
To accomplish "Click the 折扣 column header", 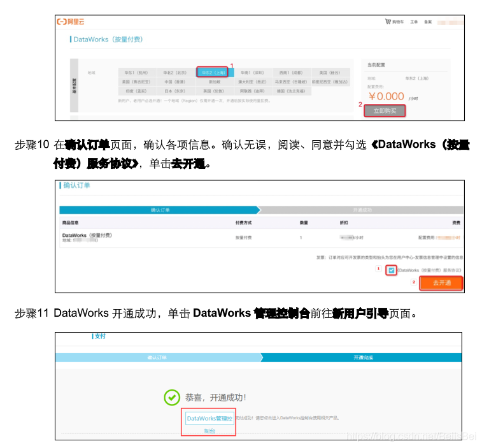I will 344,222.
